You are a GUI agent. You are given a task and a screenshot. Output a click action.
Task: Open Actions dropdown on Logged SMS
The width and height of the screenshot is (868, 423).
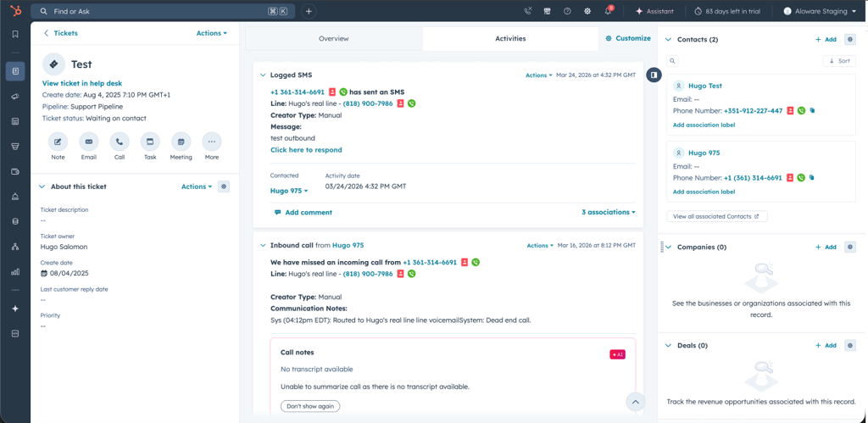538,75
